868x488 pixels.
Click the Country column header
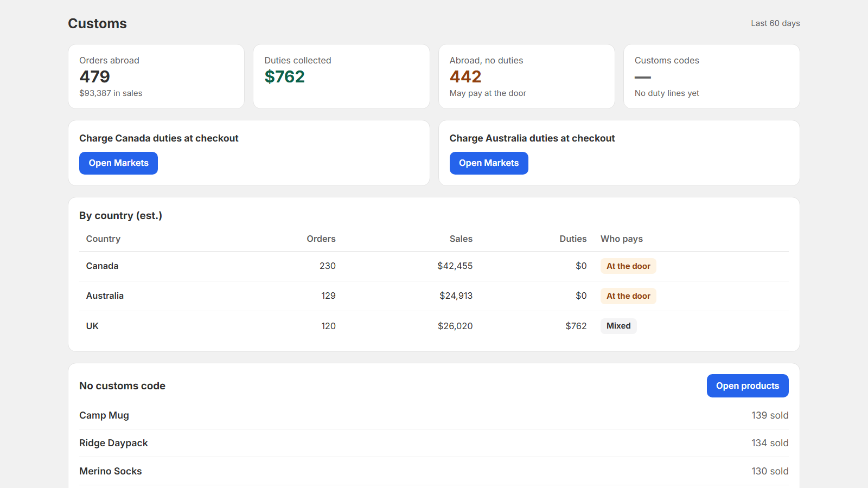pyautogui.click(x=103, y=239)
